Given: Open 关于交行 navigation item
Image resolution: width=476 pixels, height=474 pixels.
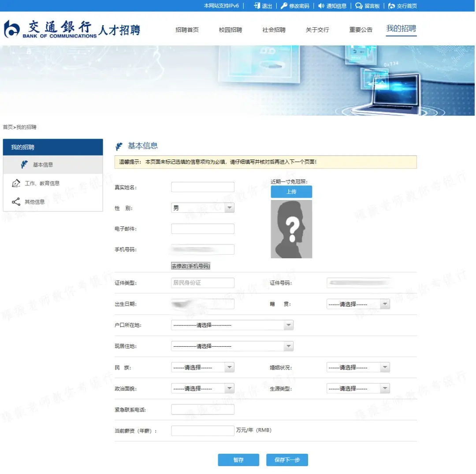Looking at the screenshot, I should coord(317,30).
